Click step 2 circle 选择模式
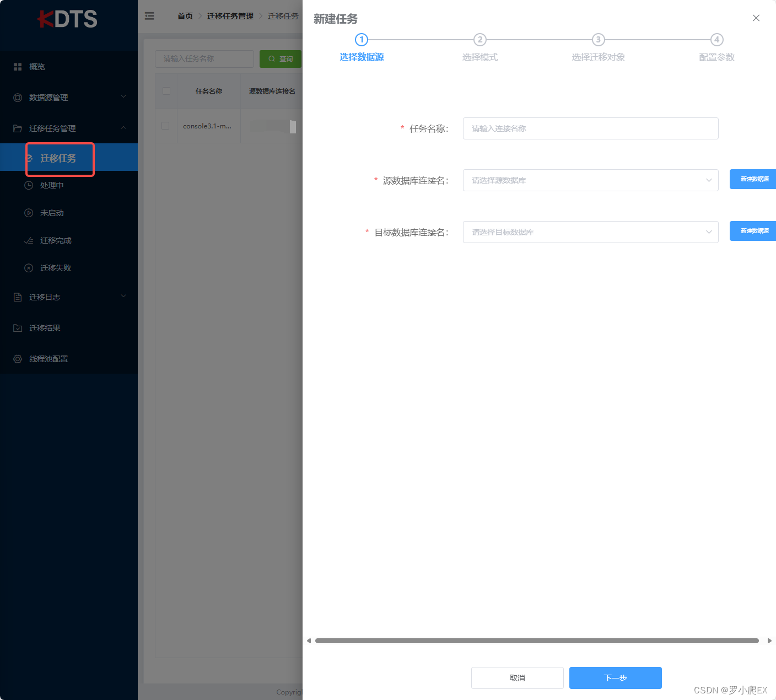The width and height of the screenshot is (776, 700). 480,40
